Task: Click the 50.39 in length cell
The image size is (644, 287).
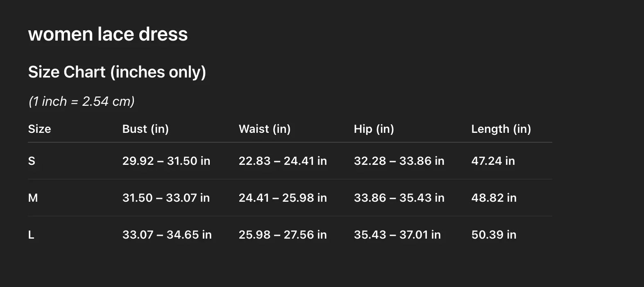Action: [x=494, y=235]
